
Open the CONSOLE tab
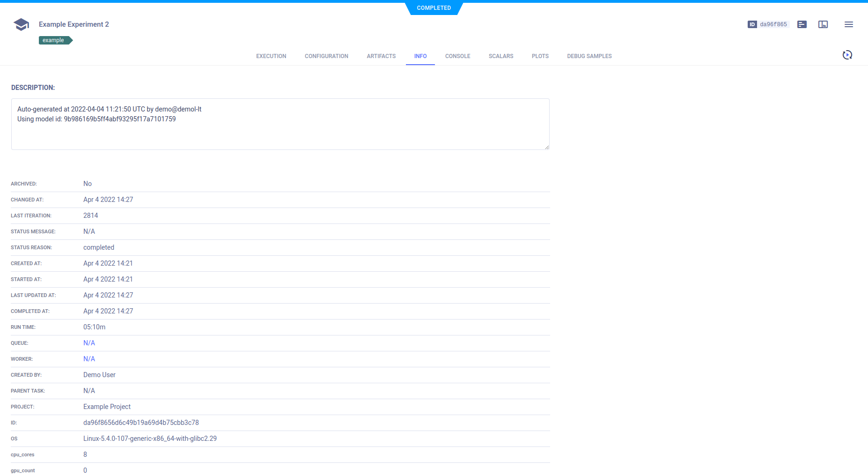pyautogui.click(x=457, y=56)
